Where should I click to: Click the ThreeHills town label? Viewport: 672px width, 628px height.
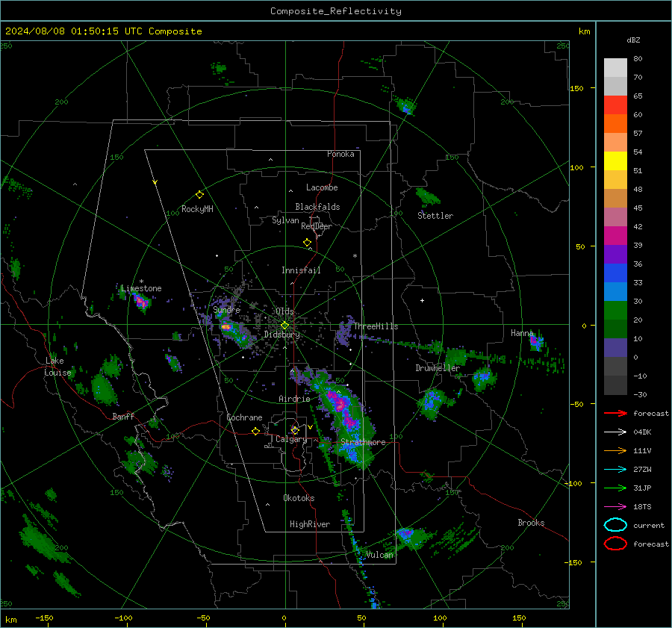click(376, 326)
